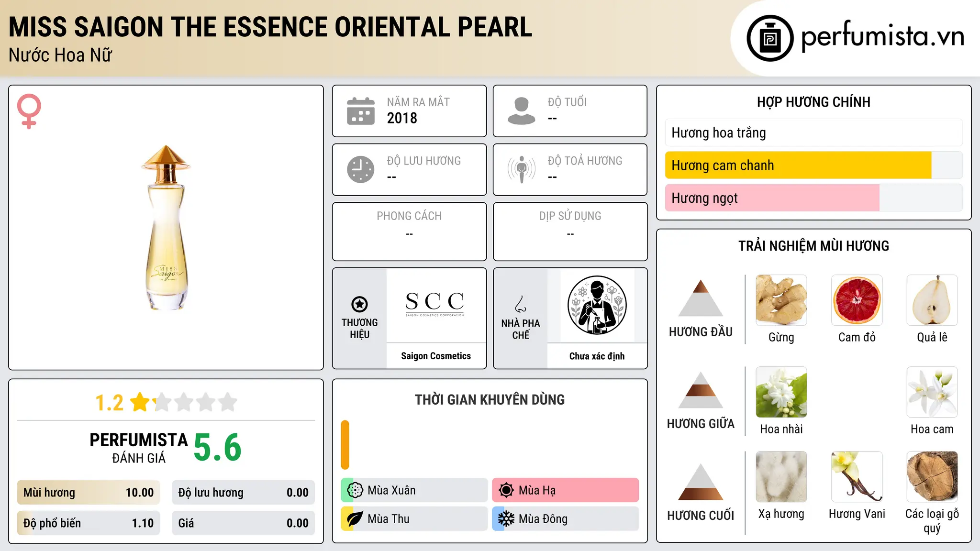Click the Thời gian khuyên dùng heading
This screenshot has height=551, width=980.
pyautogui.click(x=490, y=400)
